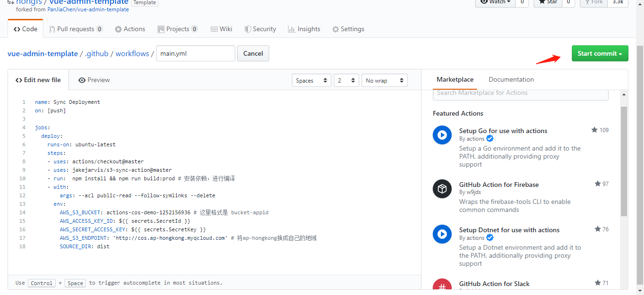Screen dimensions: 644x295
Task: Click the verified badge under Setup Dotnet
Action: coord(490,238)
